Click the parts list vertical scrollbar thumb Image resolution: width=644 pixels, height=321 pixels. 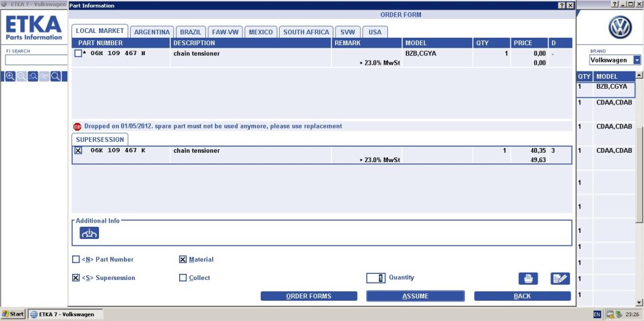click(639, 174)
